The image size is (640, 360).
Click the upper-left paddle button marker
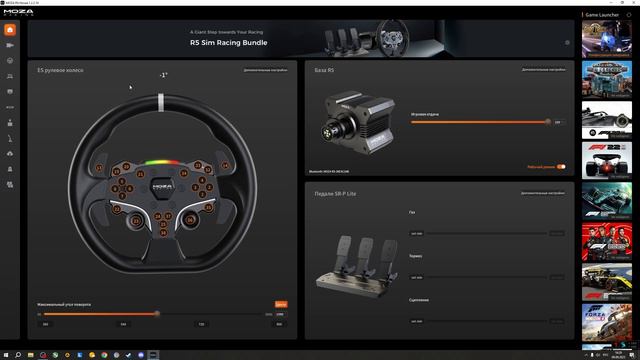coord(99,168)
